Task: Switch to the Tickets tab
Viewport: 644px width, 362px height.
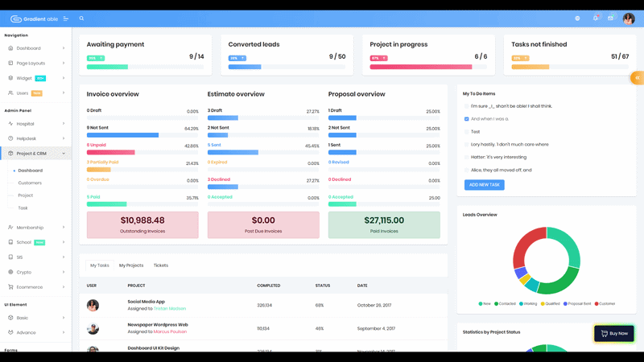Action: point(160,265)
